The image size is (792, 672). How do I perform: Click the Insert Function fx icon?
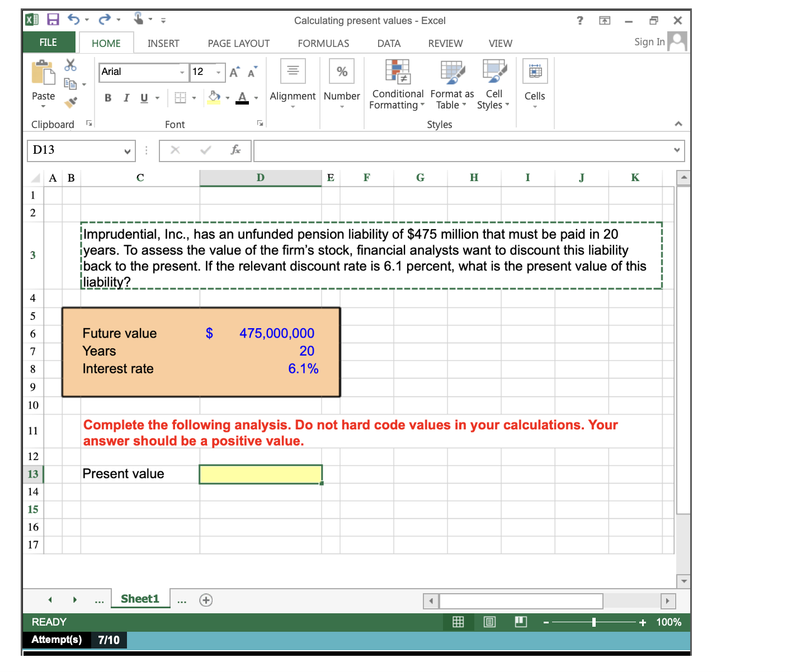click(236, 150)
